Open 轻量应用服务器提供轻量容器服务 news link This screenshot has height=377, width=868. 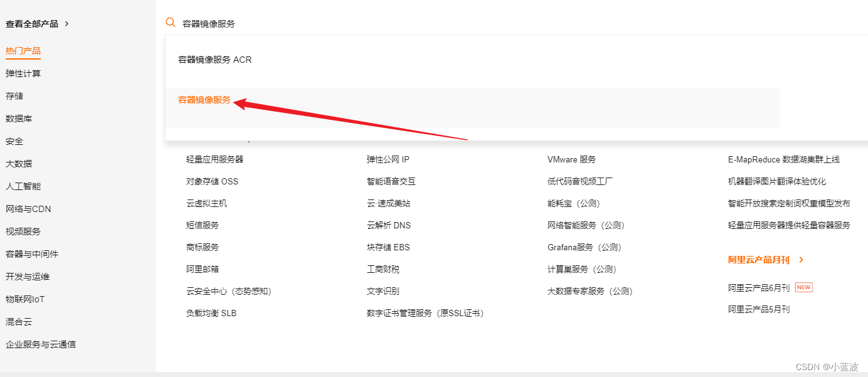coord(789,225)
